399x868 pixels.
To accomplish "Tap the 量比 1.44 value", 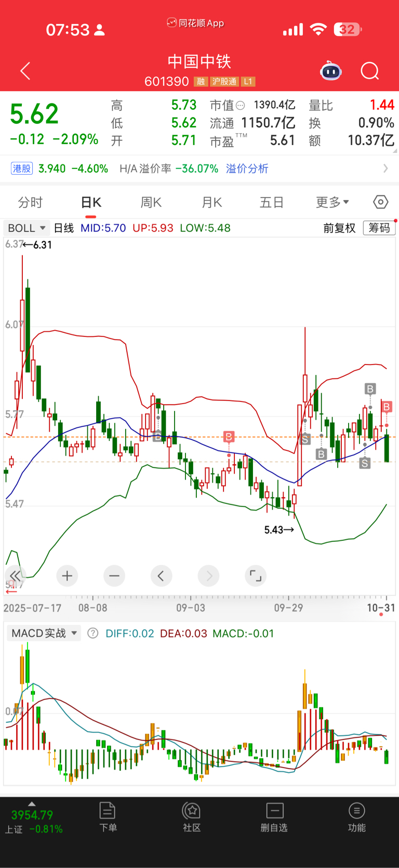I will point(382,105).
